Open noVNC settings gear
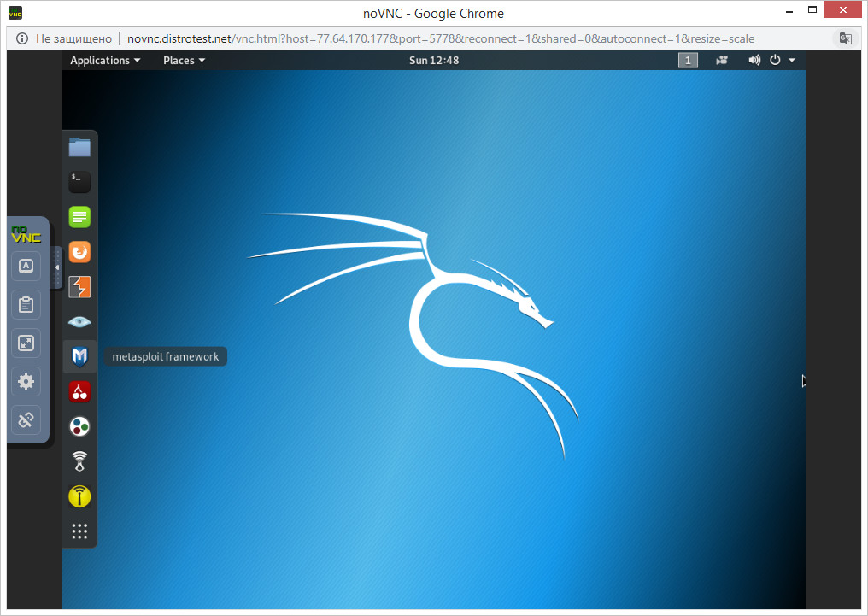This screenshot has width=868, height=616. click(x=26, y=381)
